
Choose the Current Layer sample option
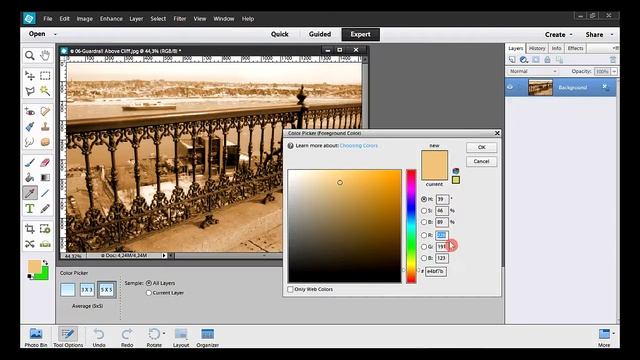[149, 293]
